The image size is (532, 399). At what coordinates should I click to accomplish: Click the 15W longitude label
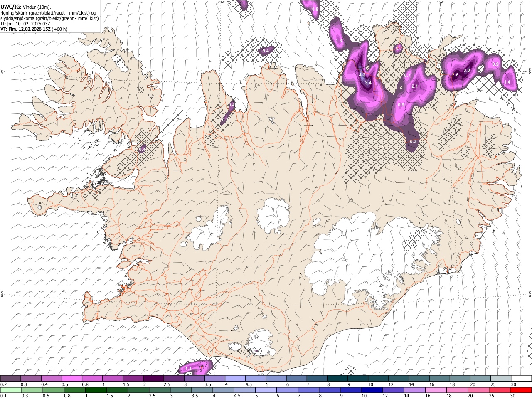440,2
